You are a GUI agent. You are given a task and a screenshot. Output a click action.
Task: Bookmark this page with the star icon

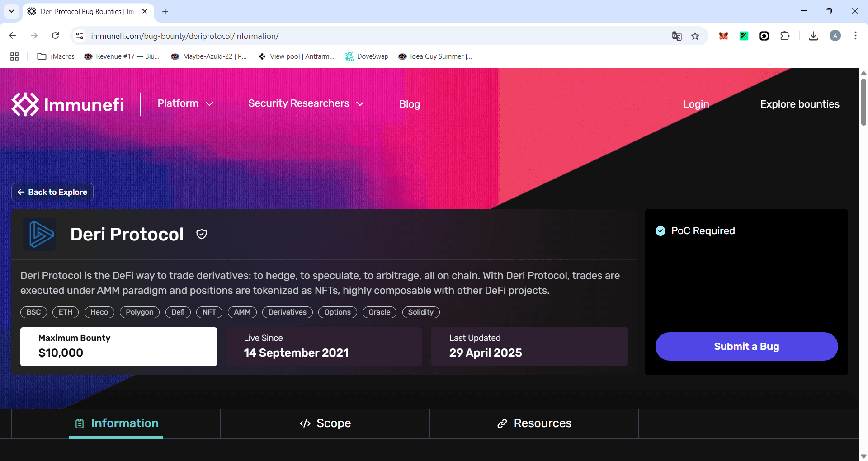pos(695,36)
